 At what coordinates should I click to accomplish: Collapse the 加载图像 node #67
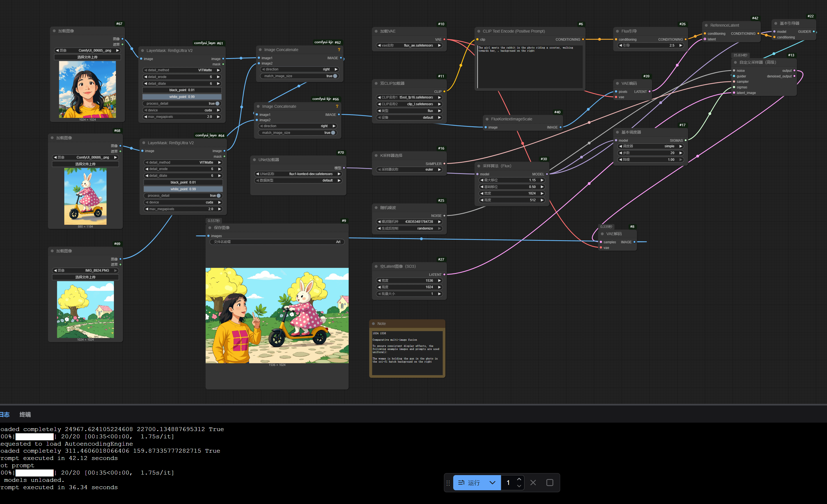point(54,31)
